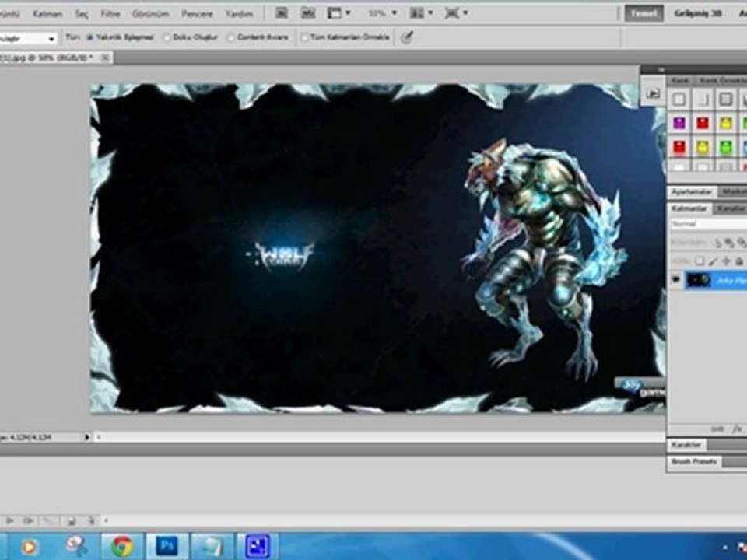Viewport: 747px width, 560px height.
Task: Open the notepad taskbar icon
Action: coord(212,546)
